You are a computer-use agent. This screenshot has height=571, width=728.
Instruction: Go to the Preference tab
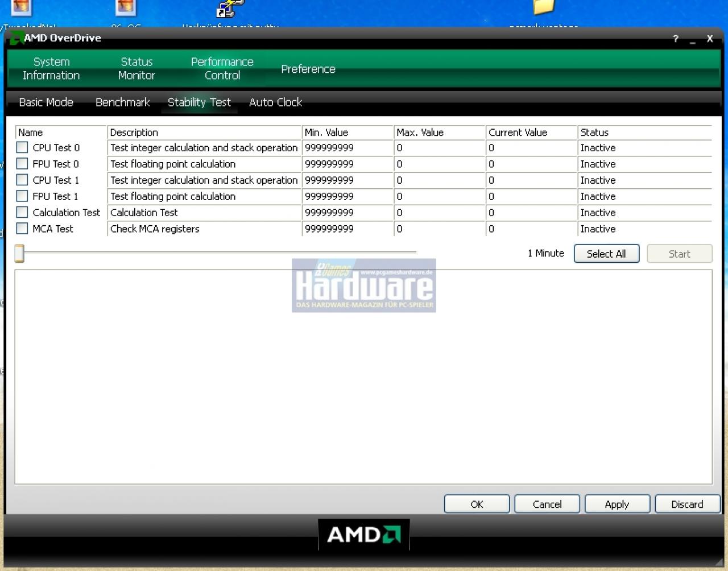[308, 69]
